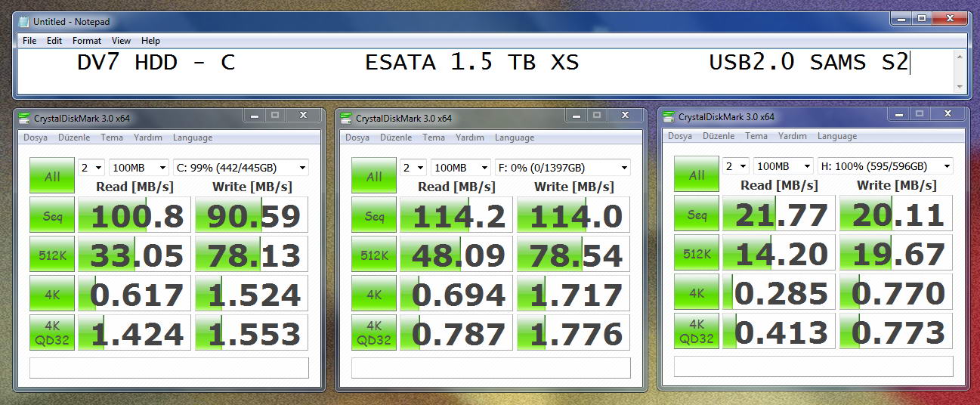Open the Dosya menu in the H: drive window
Viewport: 980px width, 405px height.
click(680, 137)
